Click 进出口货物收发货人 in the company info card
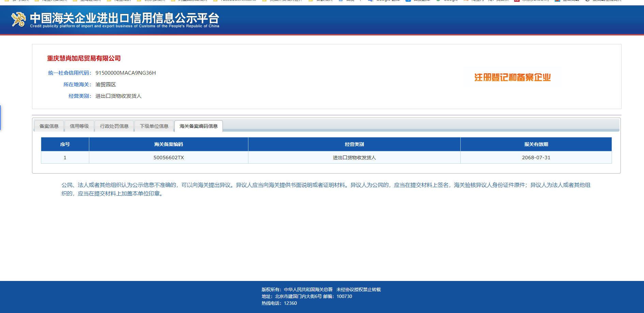This screenshot has height=313, width=644. pyautogui.click(x=118, y=96)
